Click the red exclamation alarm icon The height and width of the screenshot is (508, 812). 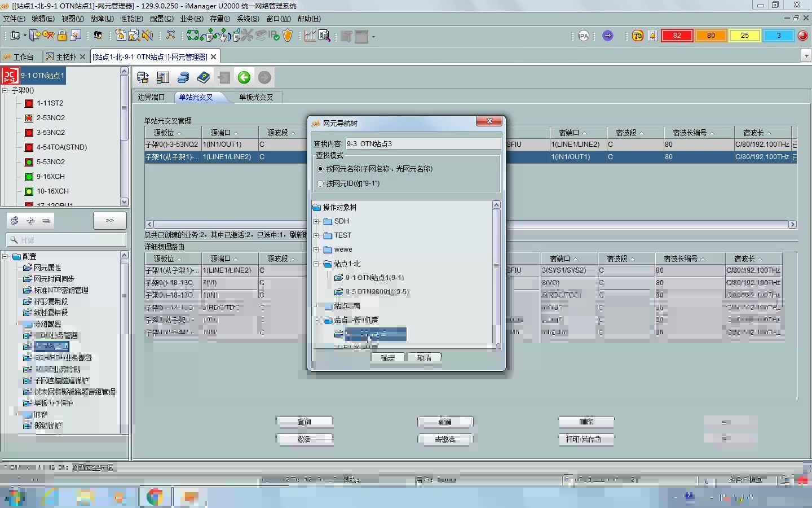(x=803, y=36)
